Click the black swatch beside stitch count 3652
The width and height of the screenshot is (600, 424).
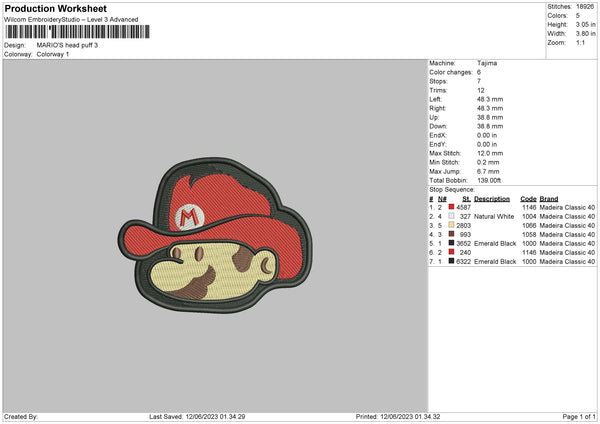coord(452,243)
